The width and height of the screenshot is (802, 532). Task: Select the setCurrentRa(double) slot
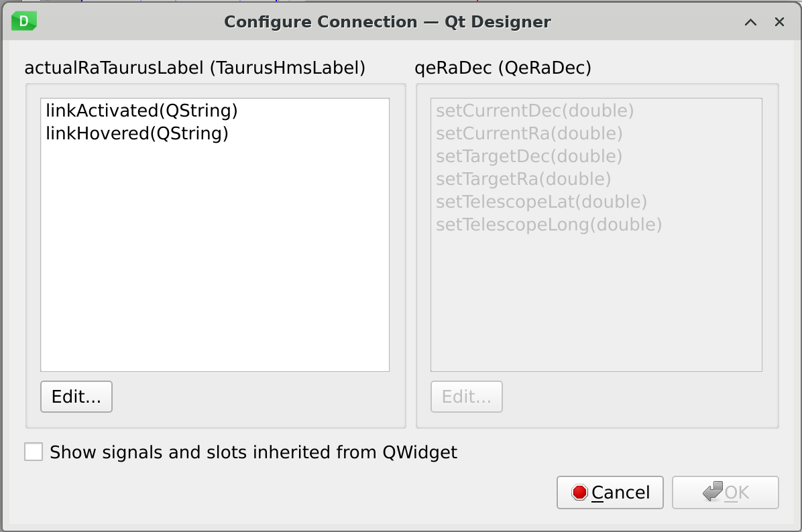[x=529, y=133]
